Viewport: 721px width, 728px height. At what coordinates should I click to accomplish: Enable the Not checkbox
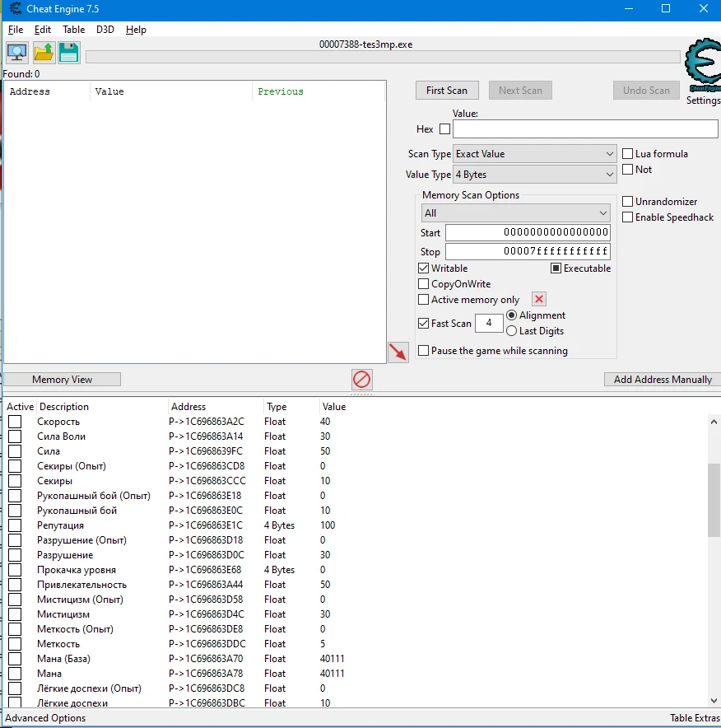[627, 169]
